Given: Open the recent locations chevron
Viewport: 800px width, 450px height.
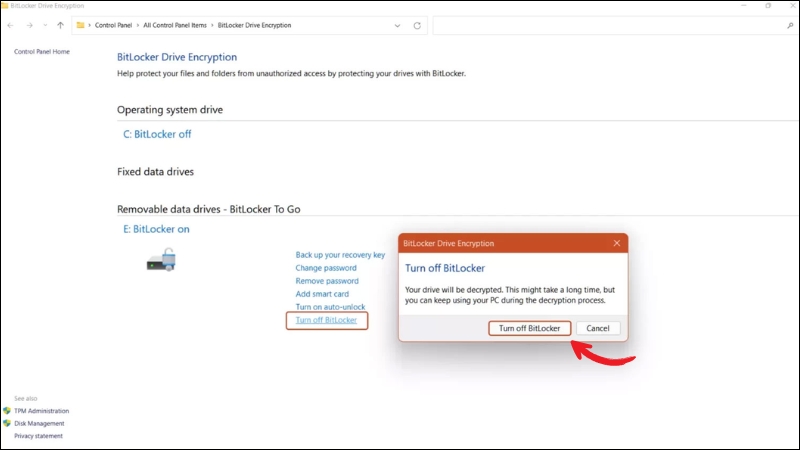Looking at the screenshot, I should point(45,25).
